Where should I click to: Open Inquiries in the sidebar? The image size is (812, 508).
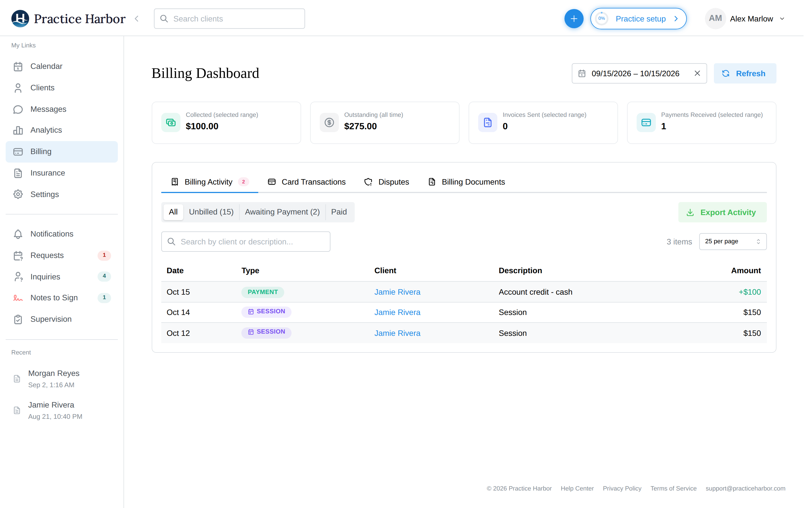(62, 277)
